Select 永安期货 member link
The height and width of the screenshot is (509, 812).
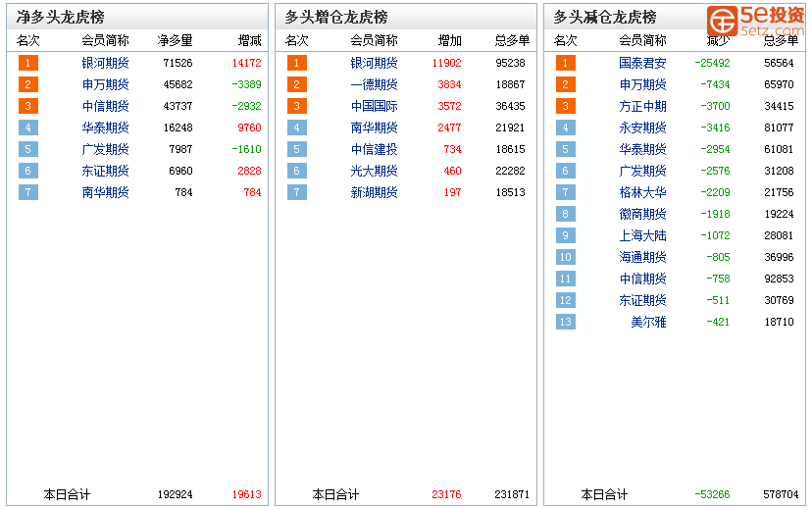click(x=642, y=127)
